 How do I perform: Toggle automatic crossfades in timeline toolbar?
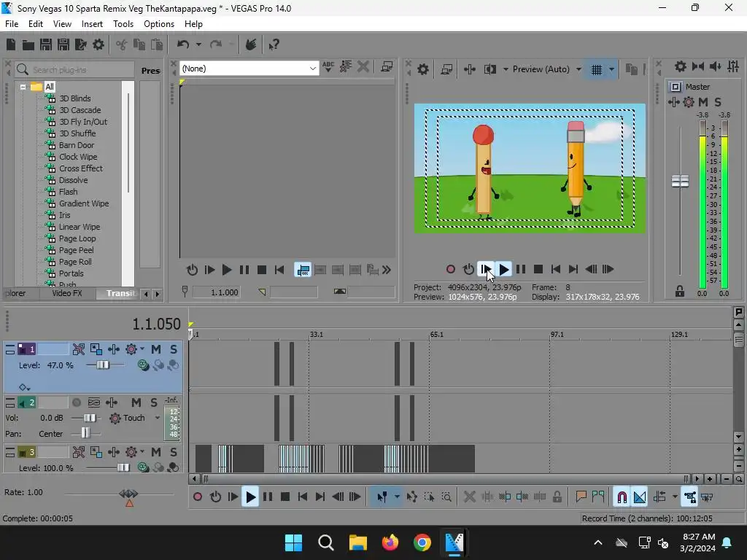(639, 497)
